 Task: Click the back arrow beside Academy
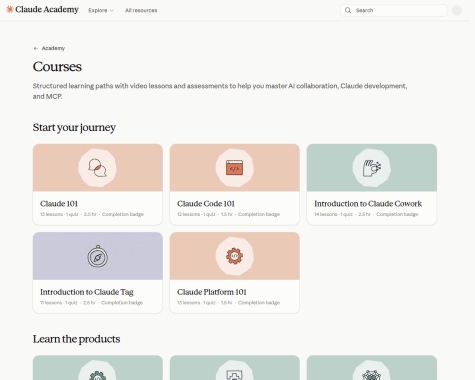pyautogui.click(x=36, y=48)
